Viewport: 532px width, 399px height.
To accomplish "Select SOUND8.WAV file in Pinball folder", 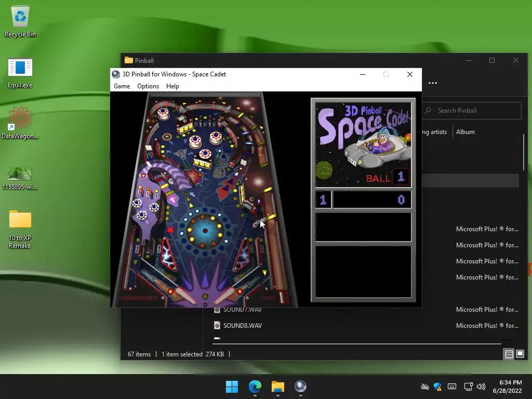I will click(243, 326).
